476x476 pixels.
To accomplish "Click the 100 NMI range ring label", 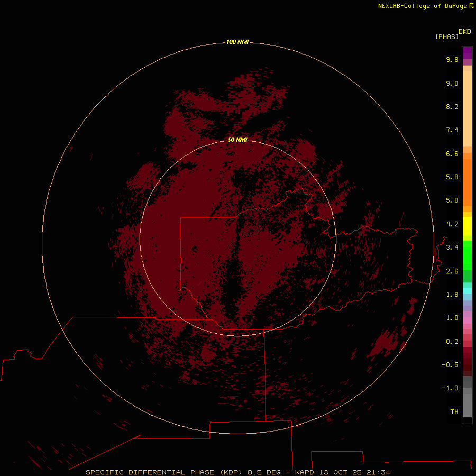I will pyautogui.click(x=237, y=42).
